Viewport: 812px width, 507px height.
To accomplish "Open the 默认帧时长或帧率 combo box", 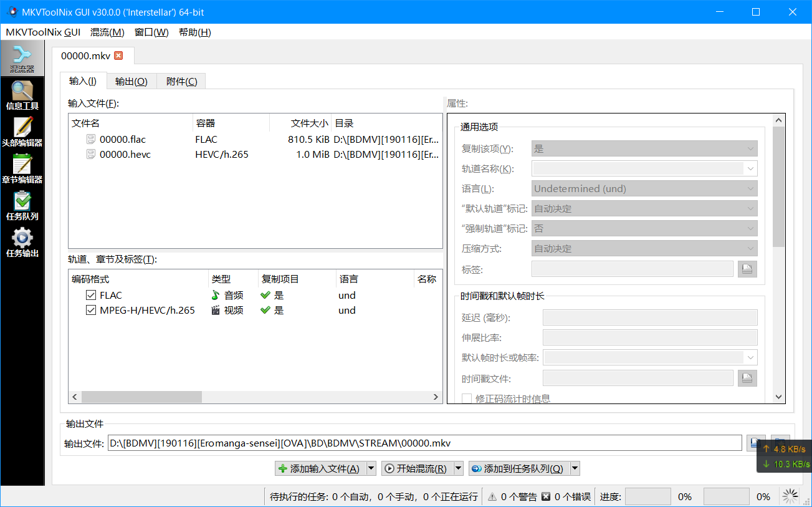I will [650, 357].
